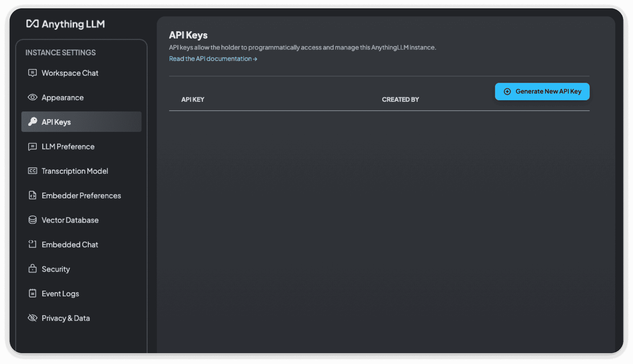
Task: Switch to the Embedded Chat section
Action: pos(70,244)
